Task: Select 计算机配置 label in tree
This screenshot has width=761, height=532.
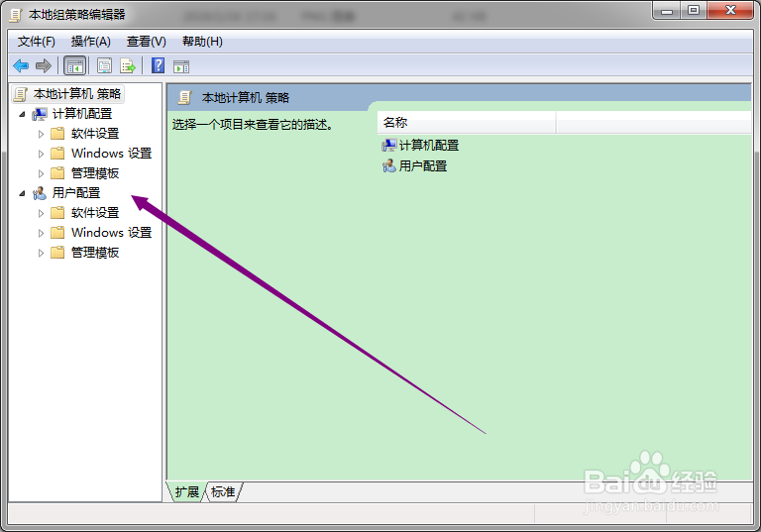Action: click(x=82, y=114)
